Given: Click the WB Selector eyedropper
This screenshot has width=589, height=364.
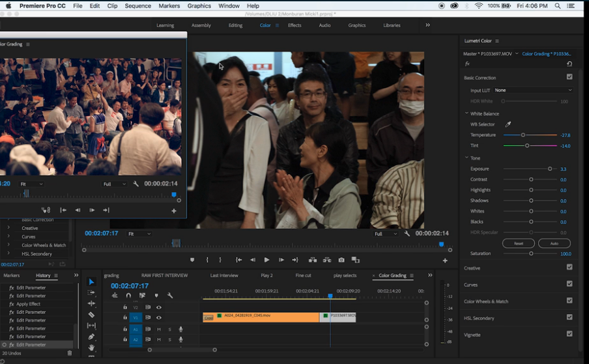Looking at the screenshot, I should 508,124.
